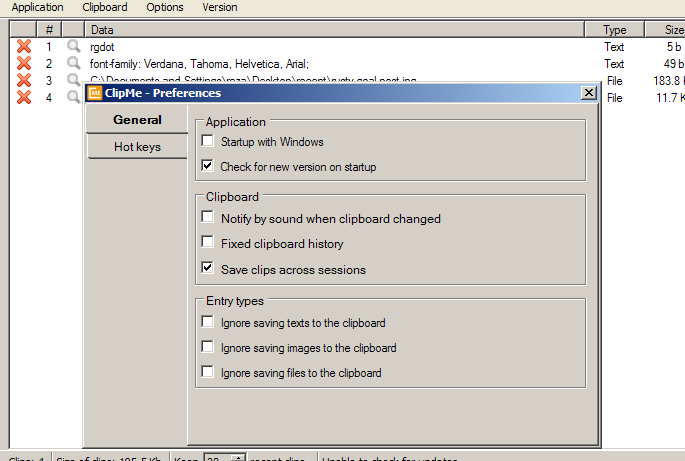Select the 'rgdot' clip entry
This screenshot has height=461, width=685.
(102, 47)
